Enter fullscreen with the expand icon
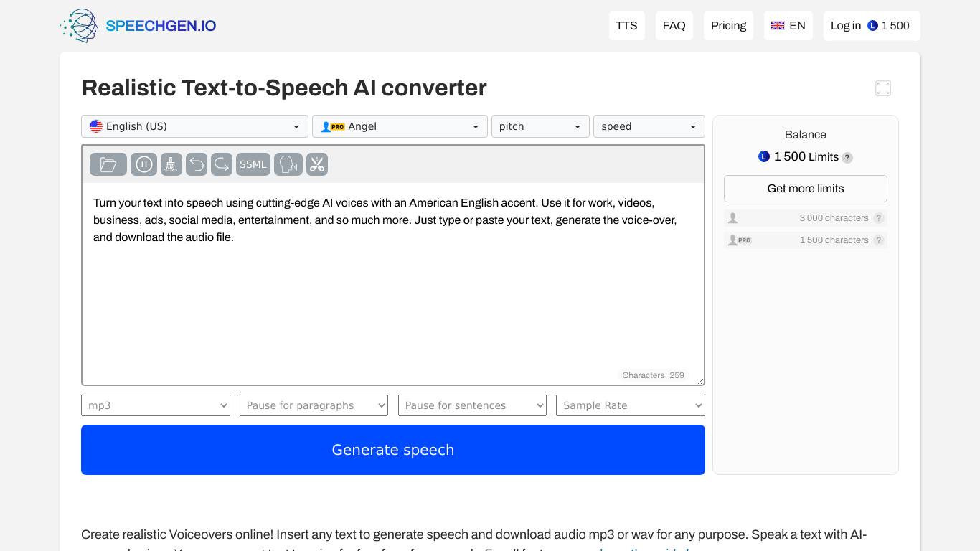 tap(883, 88)
